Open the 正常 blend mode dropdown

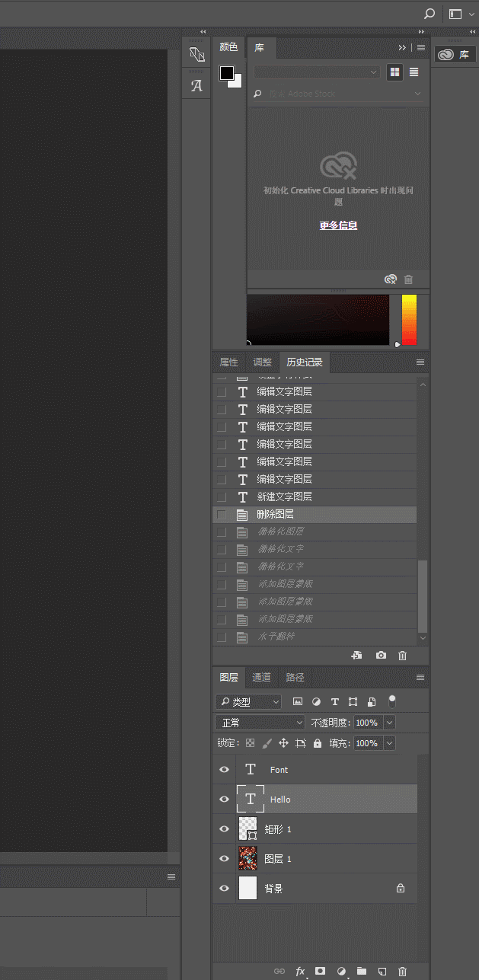(x=260, y=723)
